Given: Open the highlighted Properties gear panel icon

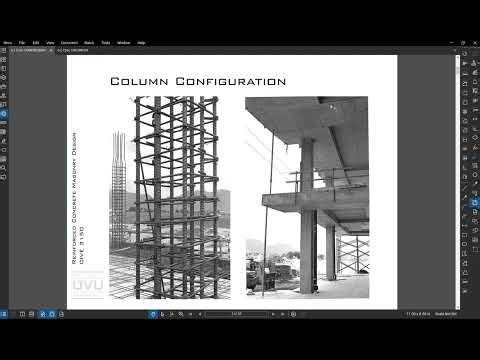Looking at the screenshot, I should pos(4,114).
